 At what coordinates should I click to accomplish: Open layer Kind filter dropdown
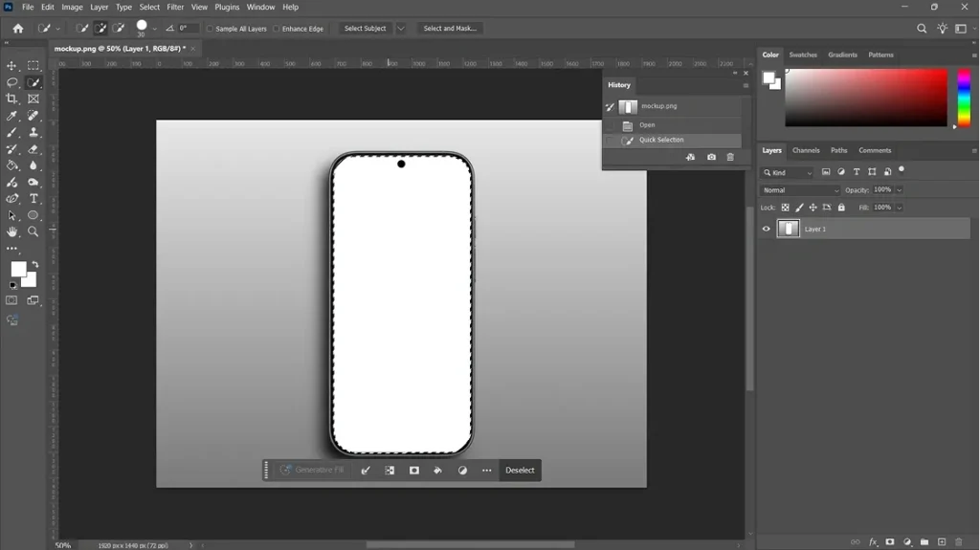pyautogui.click(x=788, y=172)
